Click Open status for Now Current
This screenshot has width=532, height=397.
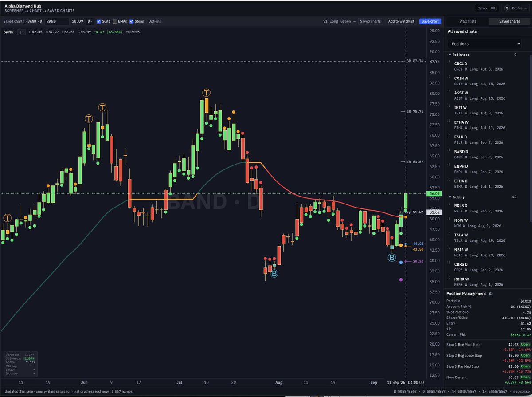pos(525,377)
